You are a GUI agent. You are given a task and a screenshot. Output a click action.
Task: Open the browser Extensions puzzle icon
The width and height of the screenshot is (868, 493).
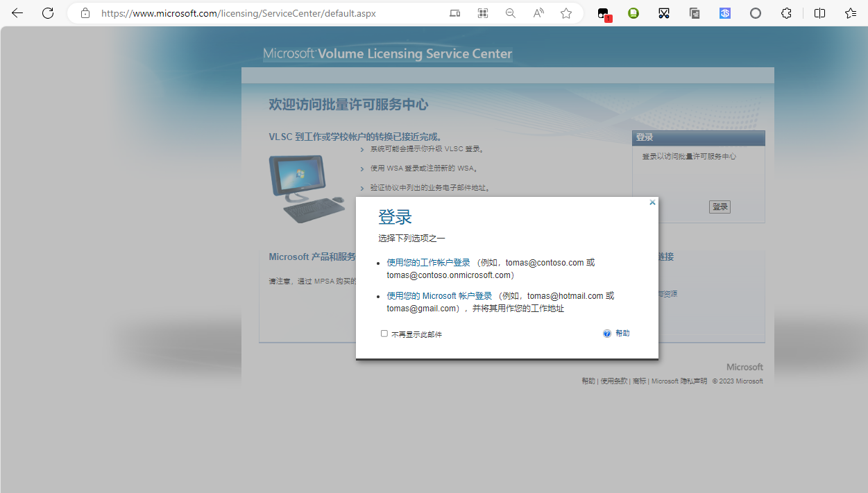click(x=786, y=13)
